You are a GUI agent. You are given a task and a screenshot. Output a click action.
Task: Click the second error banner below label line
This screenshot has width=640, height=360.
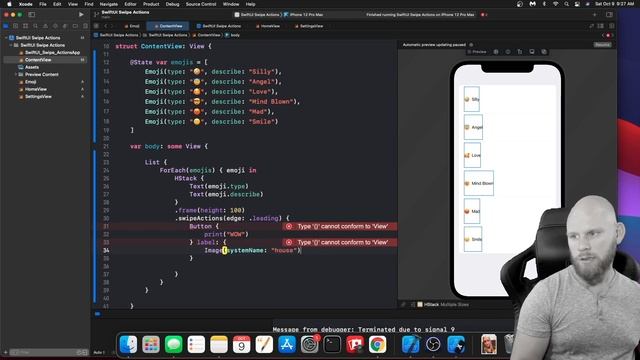point(339,242)
